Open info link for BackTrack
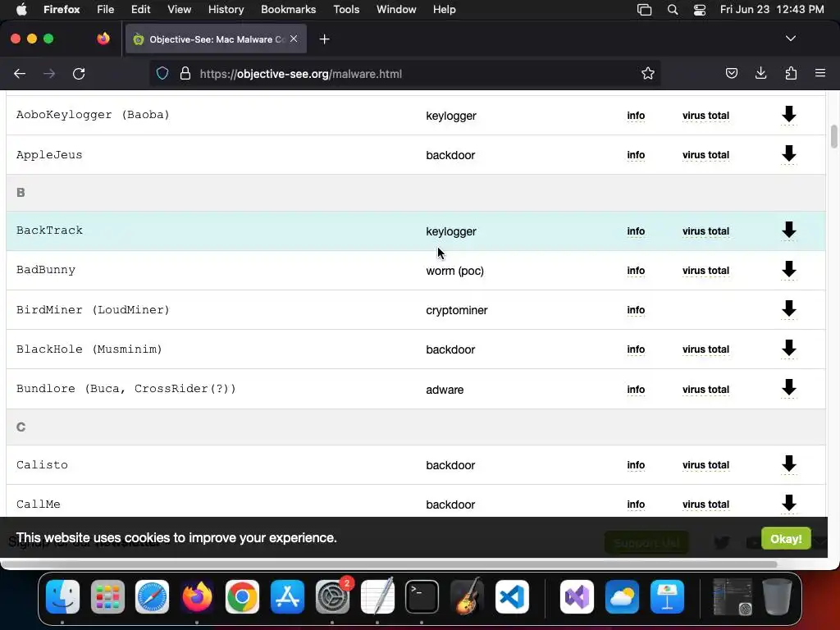The width and height of the screenshot is (840, 630). 636,231
